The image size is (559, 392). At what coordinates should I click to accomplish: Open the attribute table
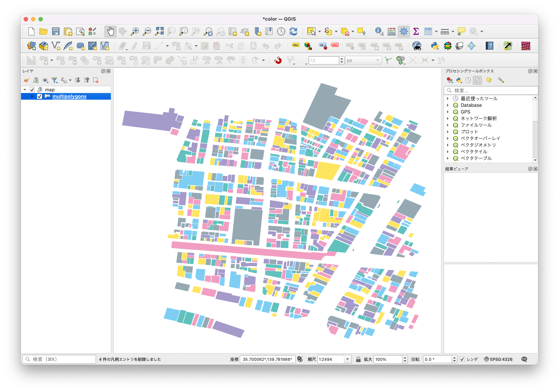pyautogui.click(x=429, y=31)
